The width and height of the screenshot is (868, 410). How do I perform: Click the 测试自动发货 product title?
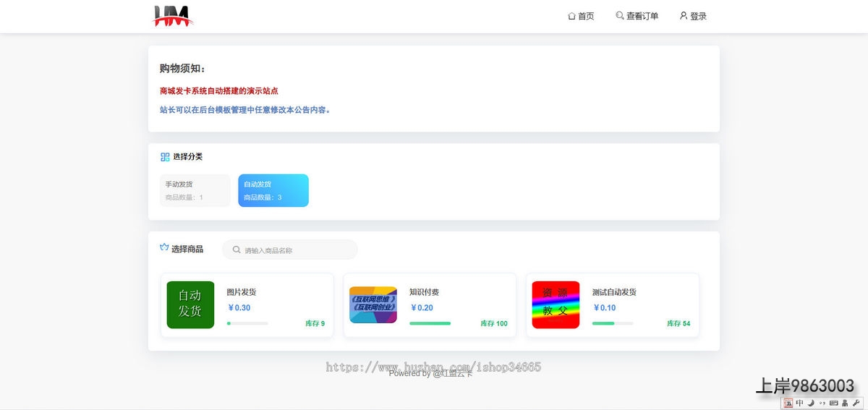613,292
